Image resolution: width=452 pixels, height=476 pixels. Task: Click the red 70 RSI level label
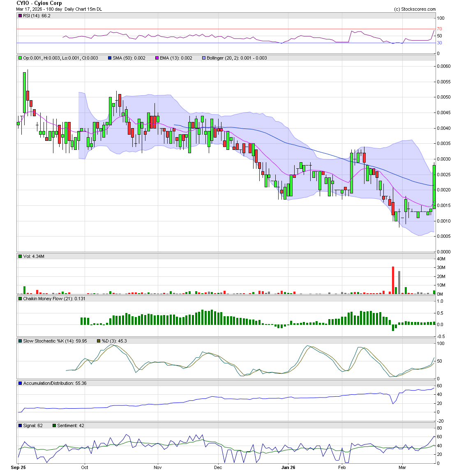pos(440,29)
